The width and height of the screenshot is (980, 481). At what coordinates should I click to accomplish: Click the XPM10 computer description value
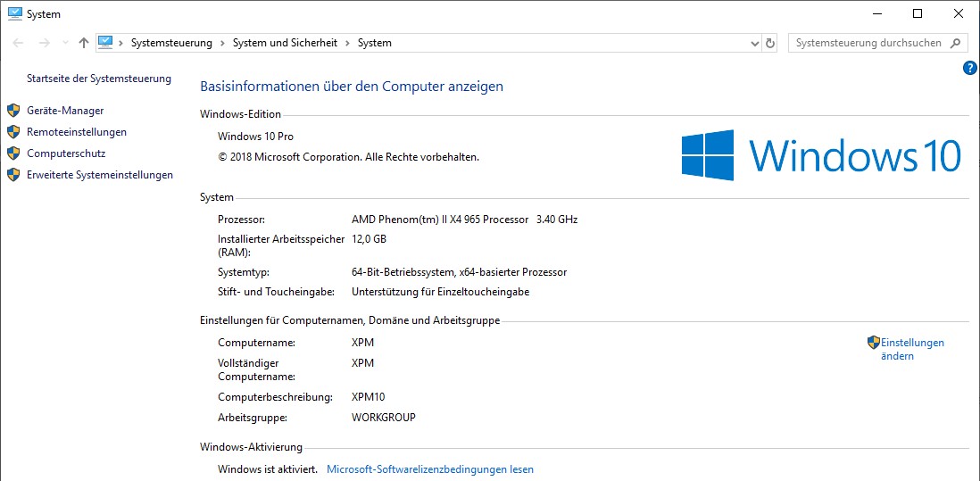368,397
